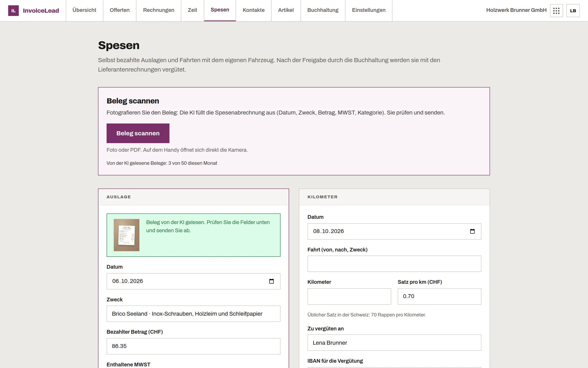
Task: Focus the Zweck input field
Action: tap(193, 314)
